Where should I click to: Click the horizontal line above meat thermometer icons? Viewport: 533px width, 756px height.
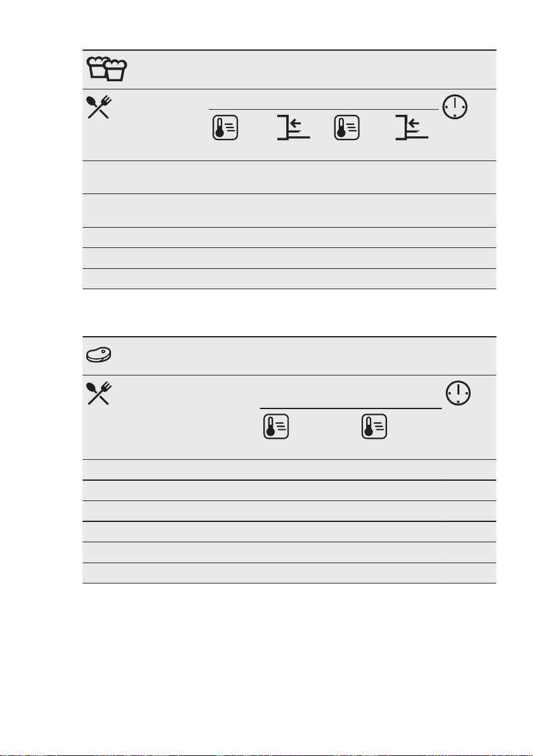tap(351, 408)
